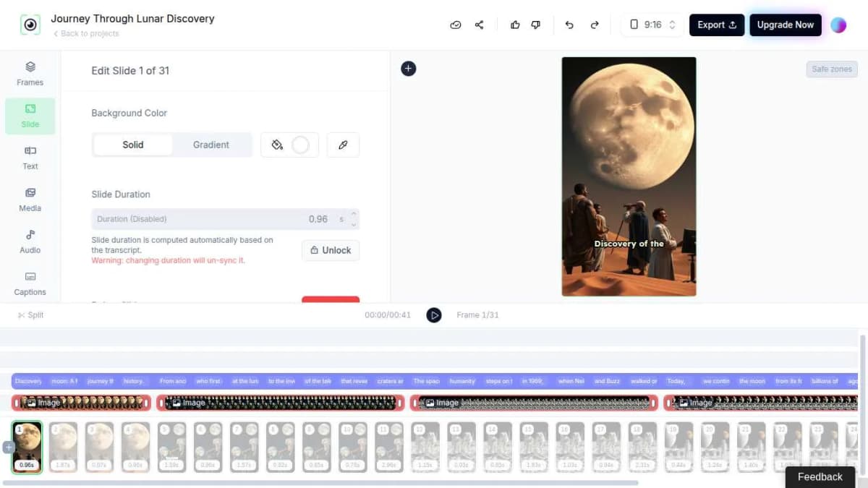Open the paint bucket fill color
868x488 pixels.
click(277, 145)
